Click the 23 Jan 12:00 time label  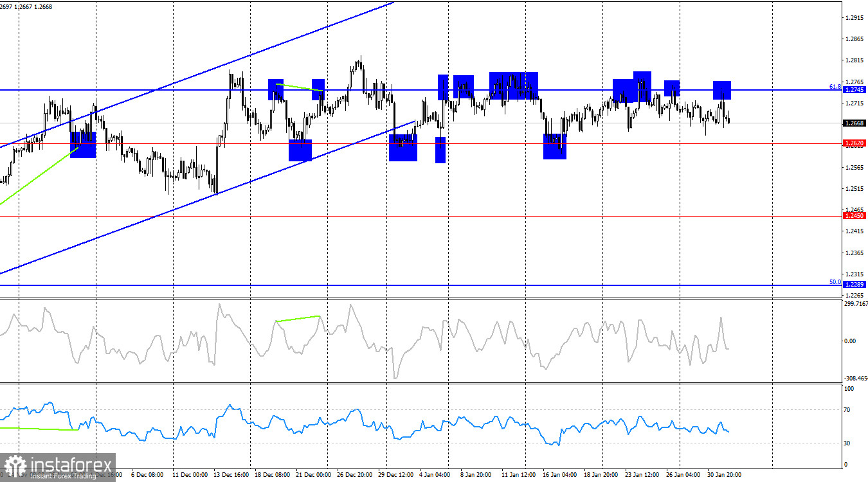[642, 475]
